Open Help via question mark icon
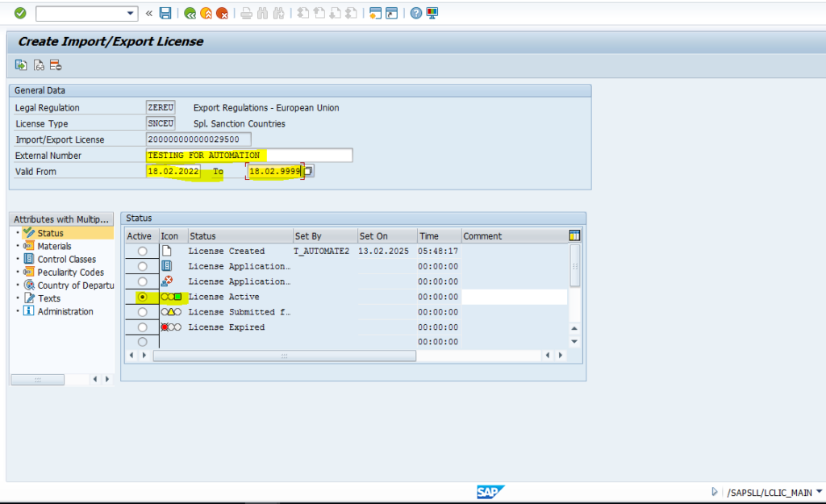This screenshot has height=504, width=826. pos(416,14)
